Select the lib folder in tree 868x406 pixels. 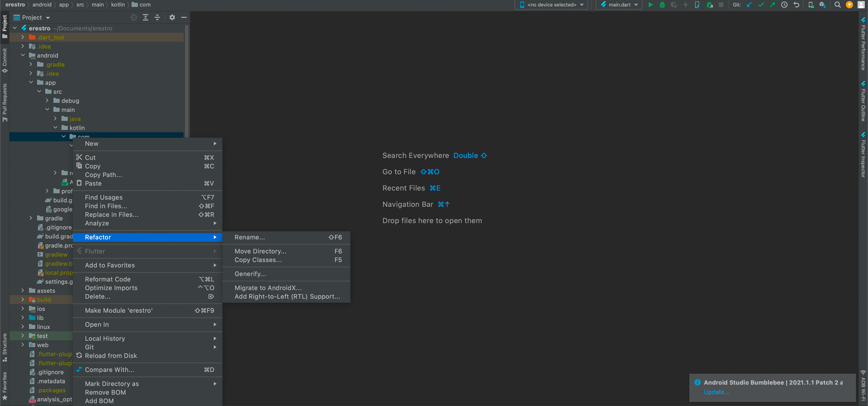pyautogui.click(x=40, y=318)
